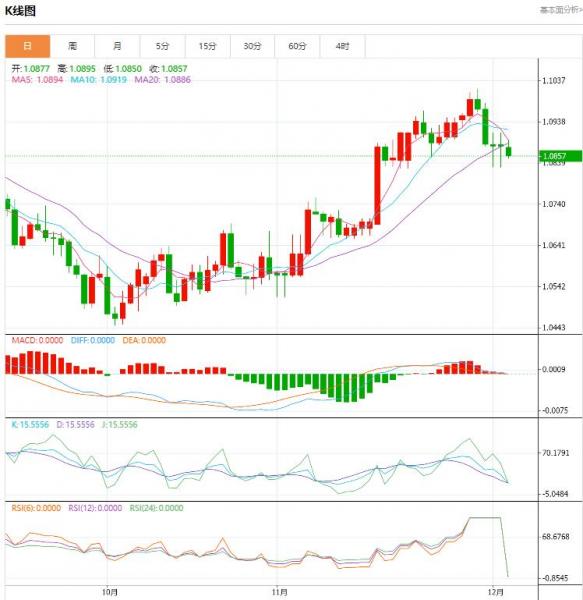
Task: Open the 基本面分析 link
Action: [561, 10]
